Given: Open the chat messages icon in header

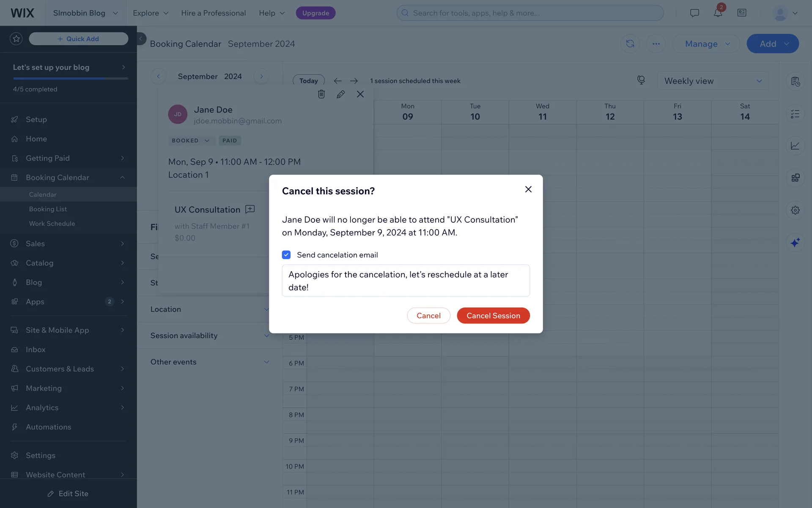Looking at the screenshot, I should tap(694, 13).
